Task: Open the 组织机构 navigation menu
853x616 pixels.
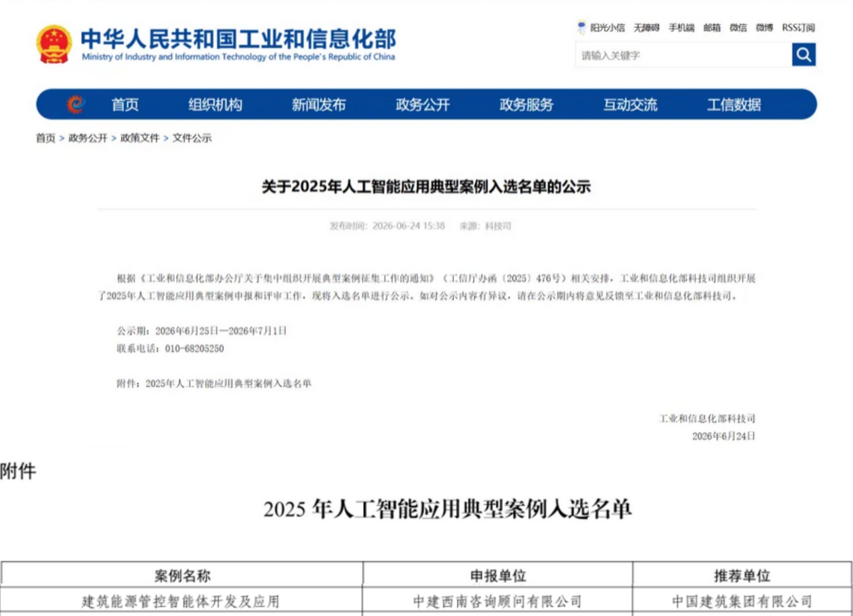Action: pos(215,104)
